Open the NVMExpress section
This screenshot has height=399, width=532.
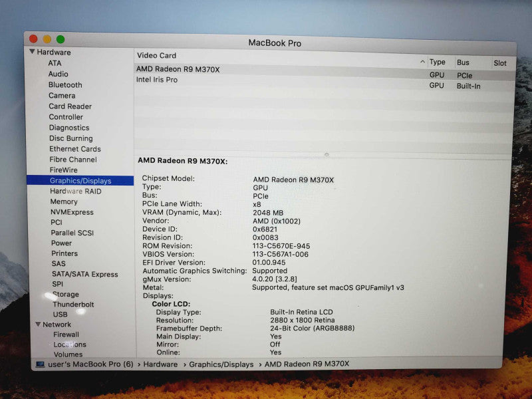(x=72, y=212)
